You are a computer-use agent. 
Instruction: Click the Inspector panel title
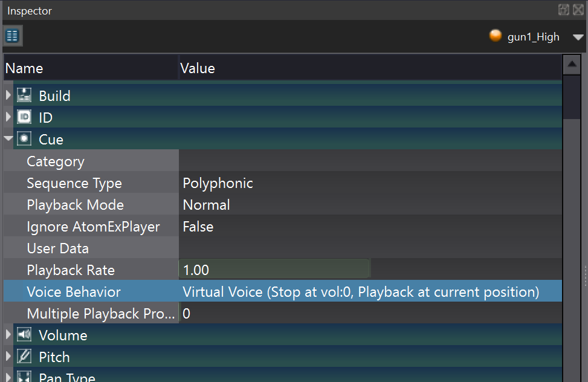tap(30, 11)
